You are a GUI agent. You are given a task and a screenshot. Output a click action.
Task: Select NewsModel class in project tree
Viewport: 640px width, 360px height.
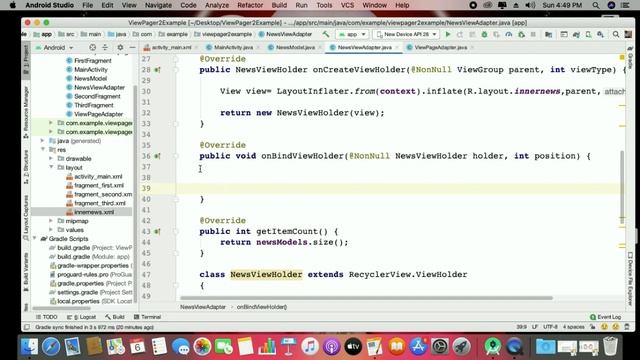tap(90, 78)
